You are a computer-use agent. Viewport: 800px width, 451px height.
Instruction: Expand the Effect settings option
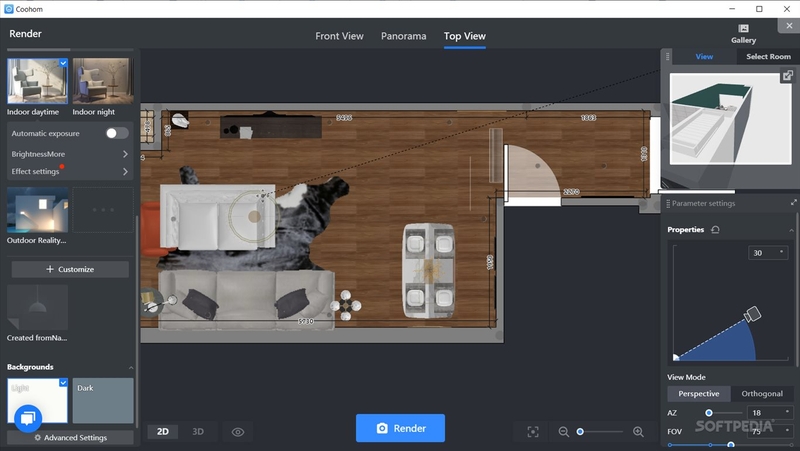[70, 171]
